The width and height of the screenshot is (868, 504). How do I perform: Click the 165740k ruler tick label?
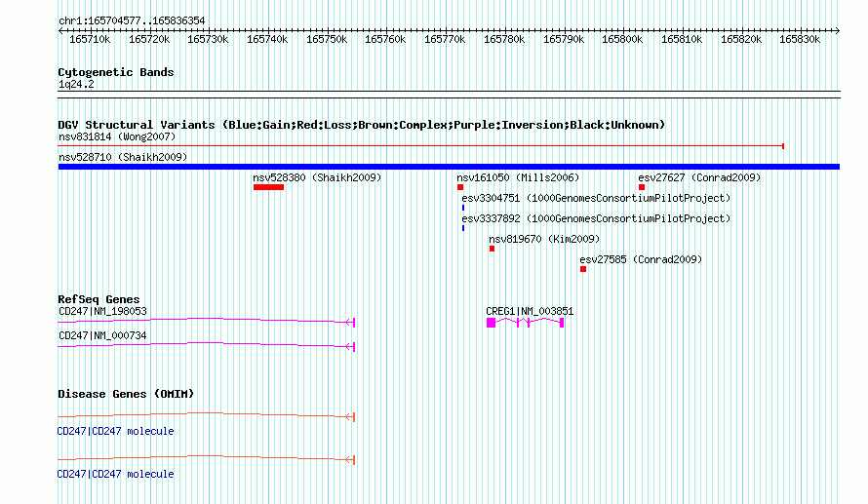pyautogui.click(x=267, y=39)
